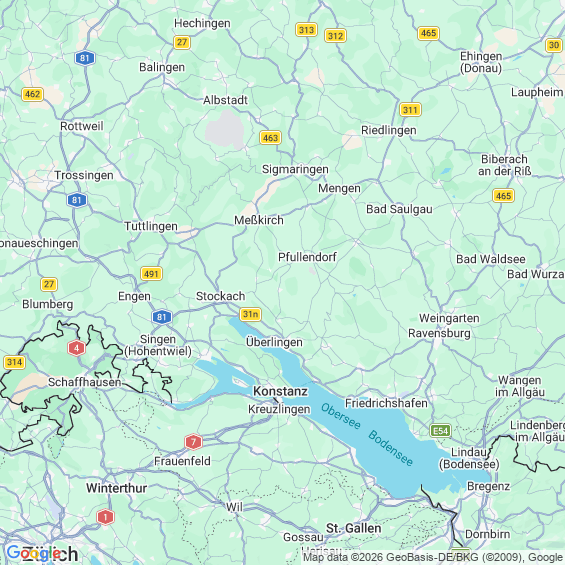Viewport: 565px width, 565px height.
Task: Click the Tuttlingen town label
Action: [x=151, y=226]
